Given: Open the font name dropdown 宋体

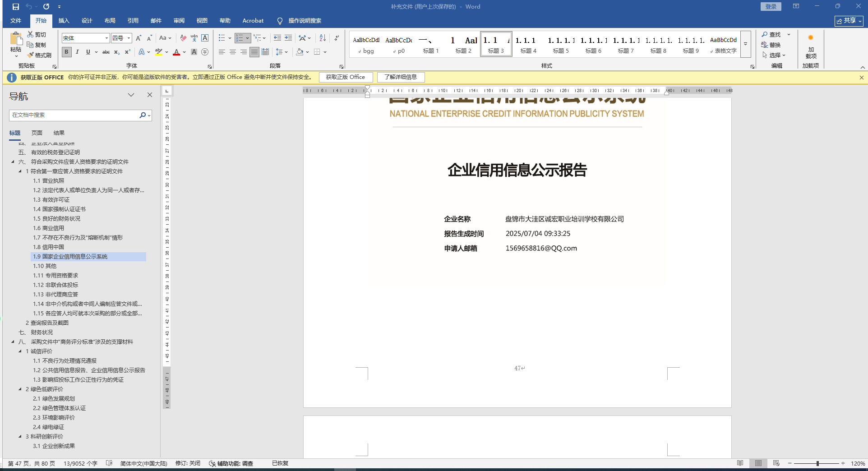Looking at the screenshot, I should coord(106,38).
